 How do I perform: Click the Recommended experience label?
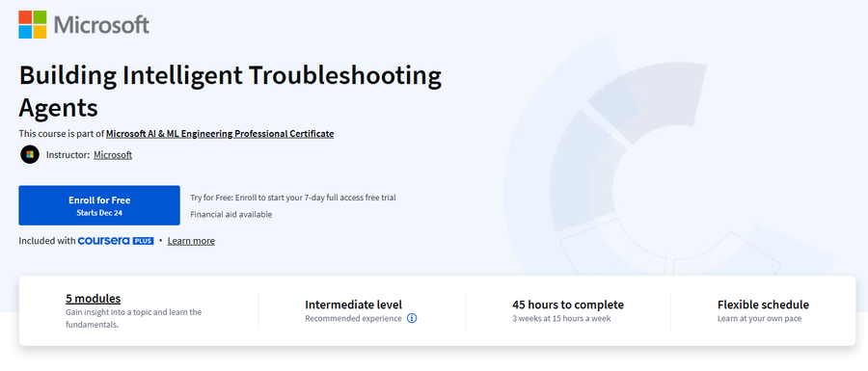coord(353,318)
